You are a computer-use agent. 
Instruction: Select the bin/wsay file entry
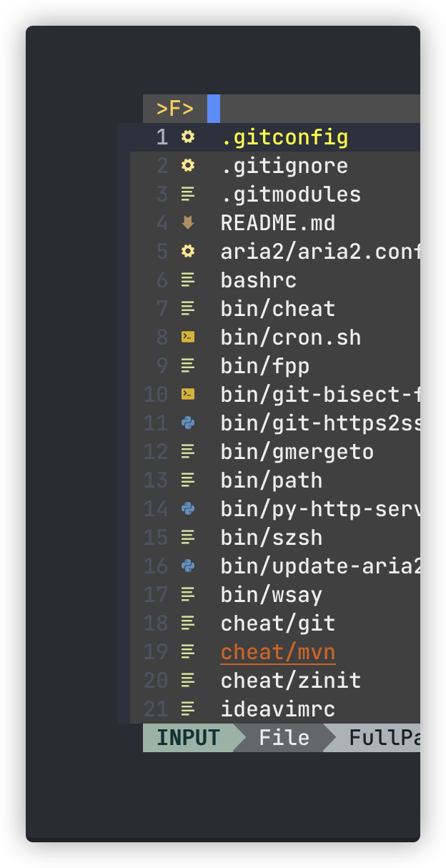(267, 594)
